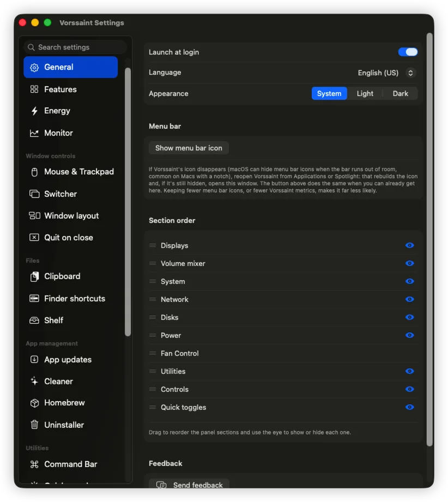Image resolution: width=448 pixels, height=502 pixels.
Task: Click the Window layout icon
Action: coord(34,216)
